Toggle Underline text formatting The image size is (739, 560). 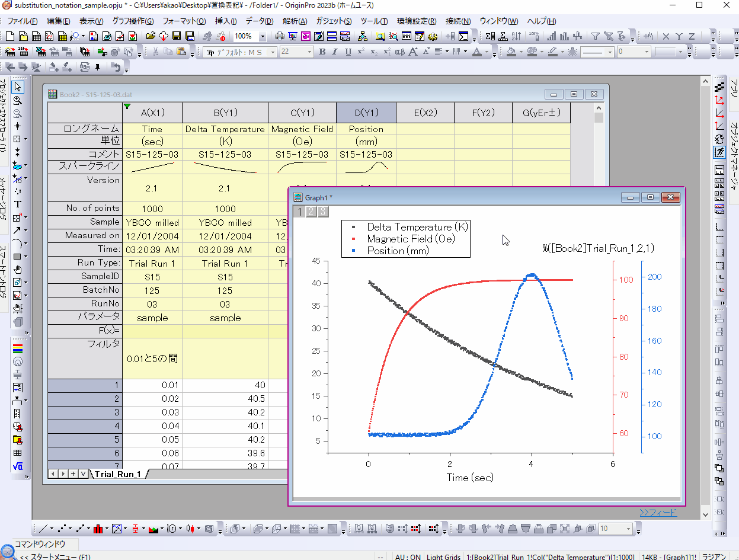point(348,52)
